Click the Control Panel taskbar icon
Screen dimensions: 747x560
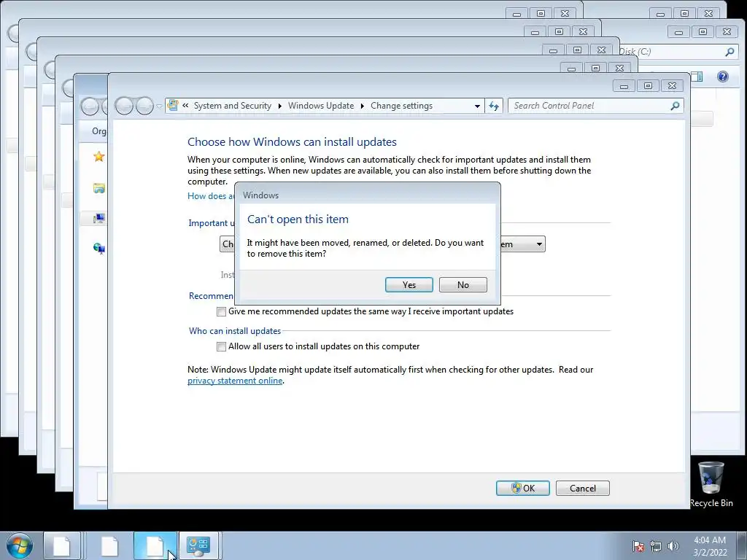click(198, 545)
